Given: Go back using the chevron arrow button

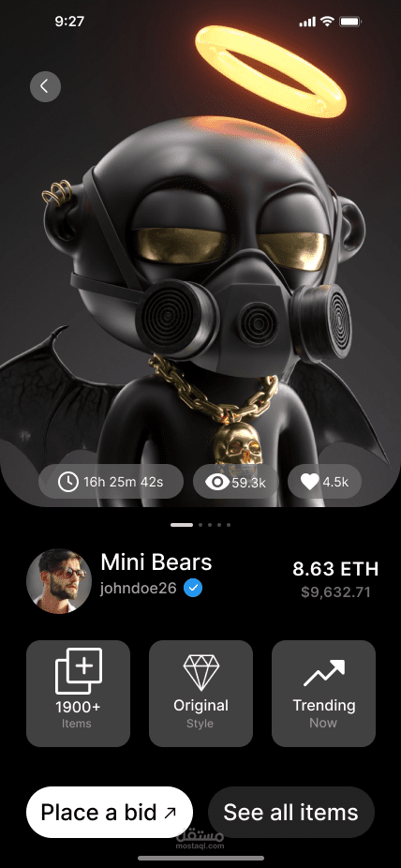Looking at the screenshot, I should click(x=45, y=86).
